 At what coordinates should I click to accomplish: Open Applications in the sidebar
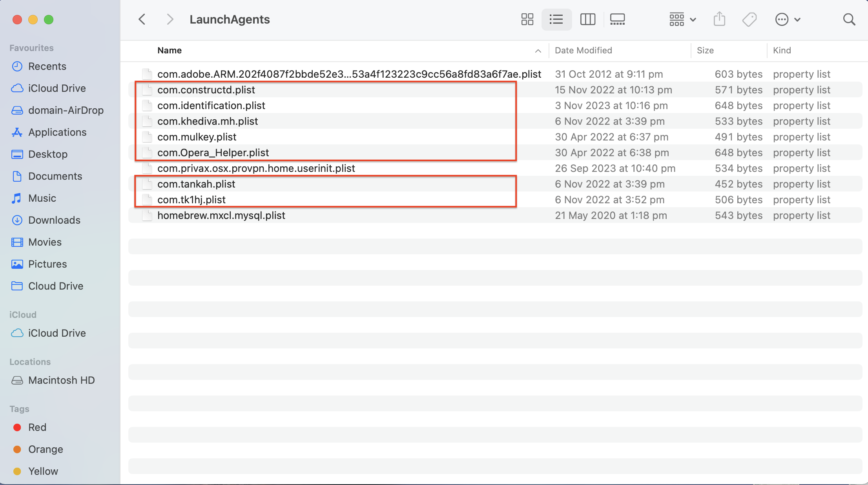tap(57, 132)
